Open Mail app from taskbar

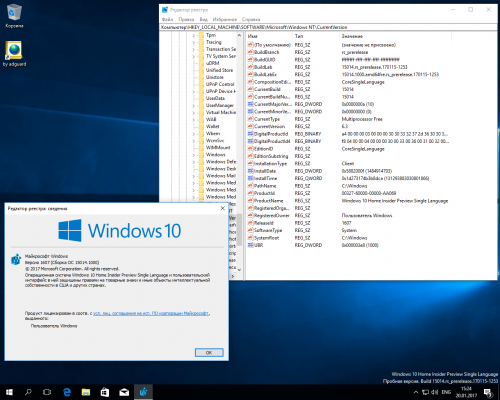(x=124, y=392)
